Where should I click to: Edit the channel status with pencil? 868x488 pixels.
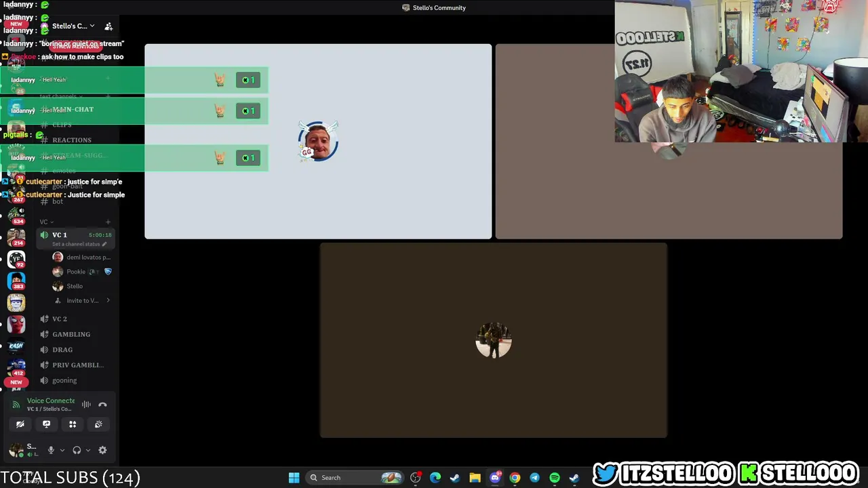point(104,244)
